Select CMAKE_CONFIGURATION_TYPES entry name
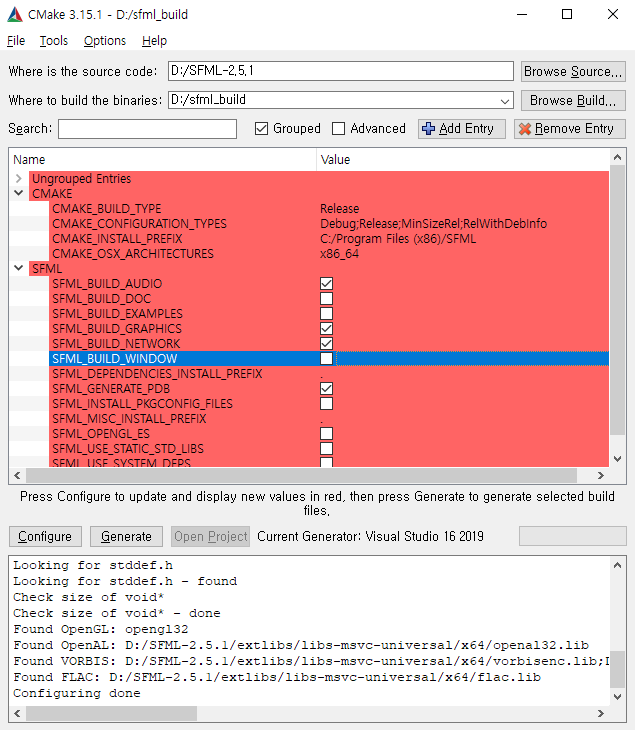 tap(139, 223)
